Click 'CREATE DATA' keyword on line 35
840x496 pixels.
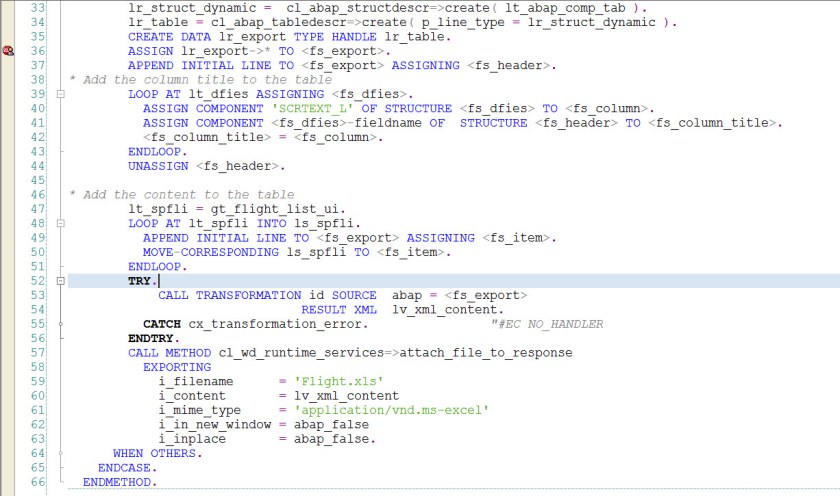[x=169, y=37]
